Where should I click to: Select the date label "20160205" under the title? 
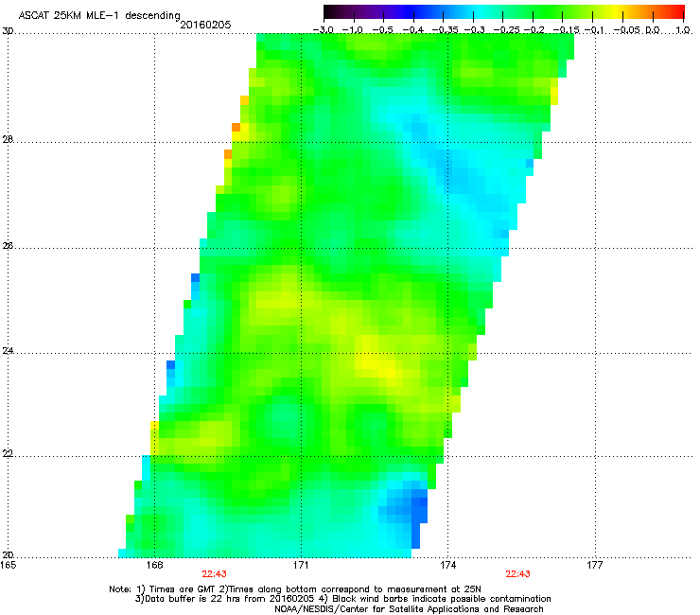[205, 25]
